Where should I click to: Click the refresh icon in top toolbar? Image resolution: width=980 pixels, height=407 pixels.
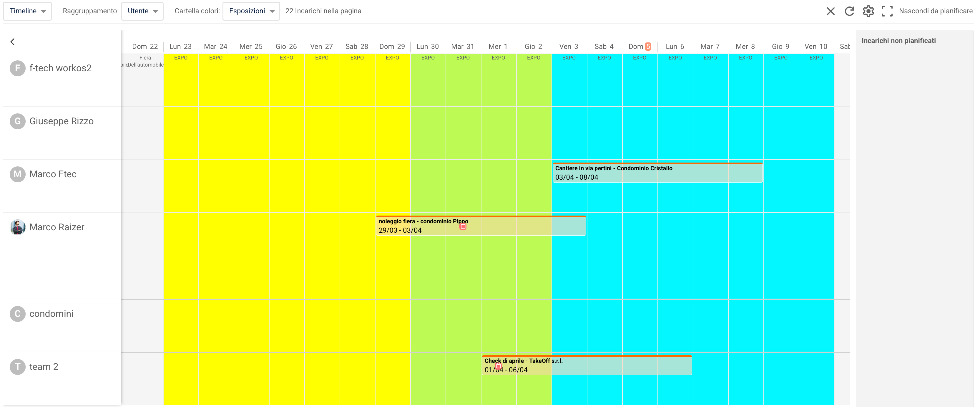849,11
